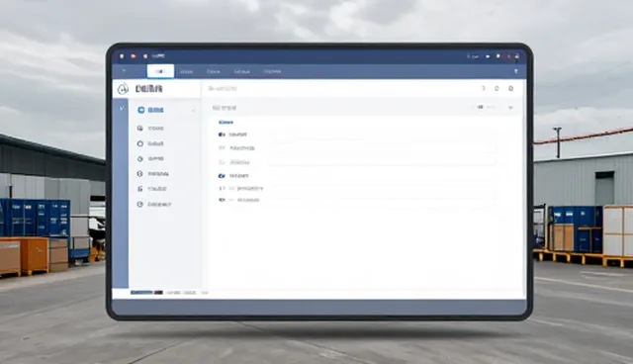Viewport: 633px width, 364px height.
Task: Click the app logo beside the sidebar title
Action: tap(123, 89)
